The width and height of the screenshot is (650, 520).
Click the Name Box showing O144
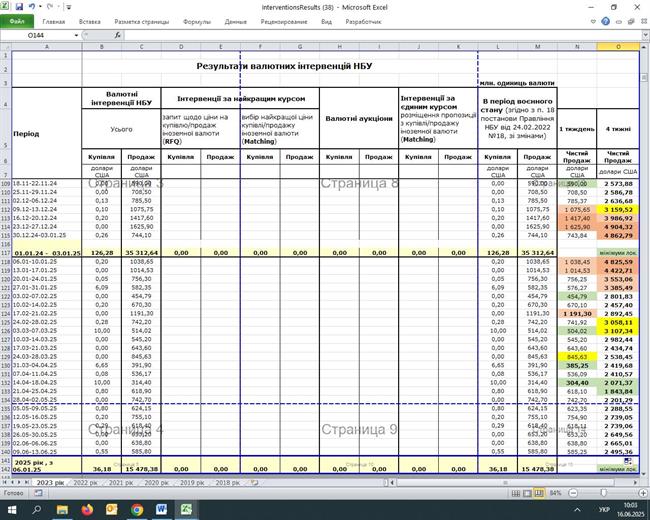tap(36, 35)
